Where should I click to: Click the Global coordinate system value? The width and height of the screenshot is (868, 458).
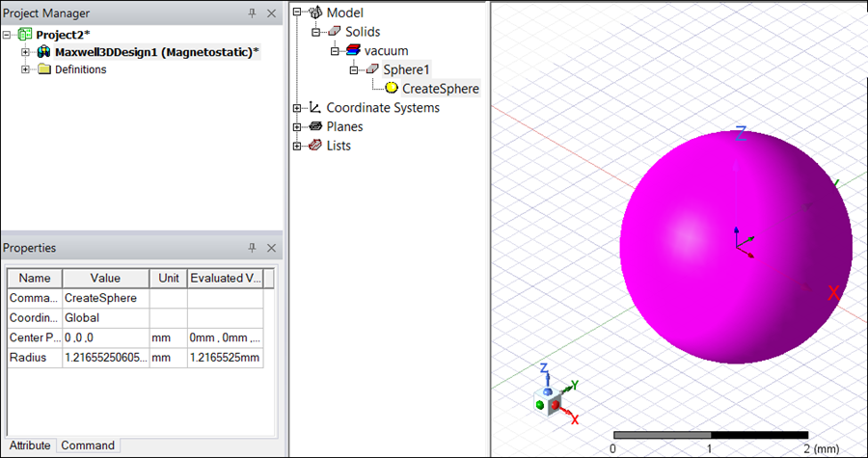point(106,318)
